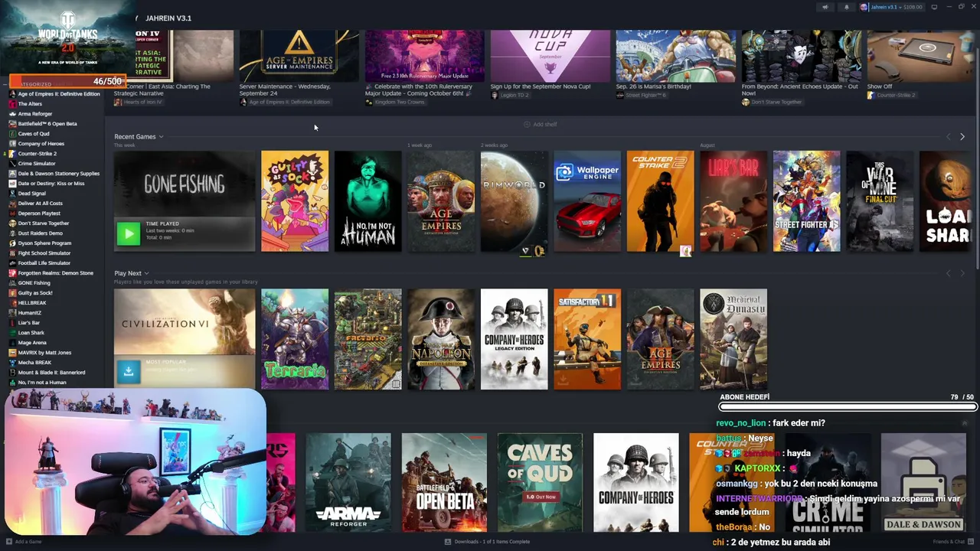Open Medieval Dynasty cover in Play Next
The width and height of the screenshot is (980, 551).
coord(733,339)
